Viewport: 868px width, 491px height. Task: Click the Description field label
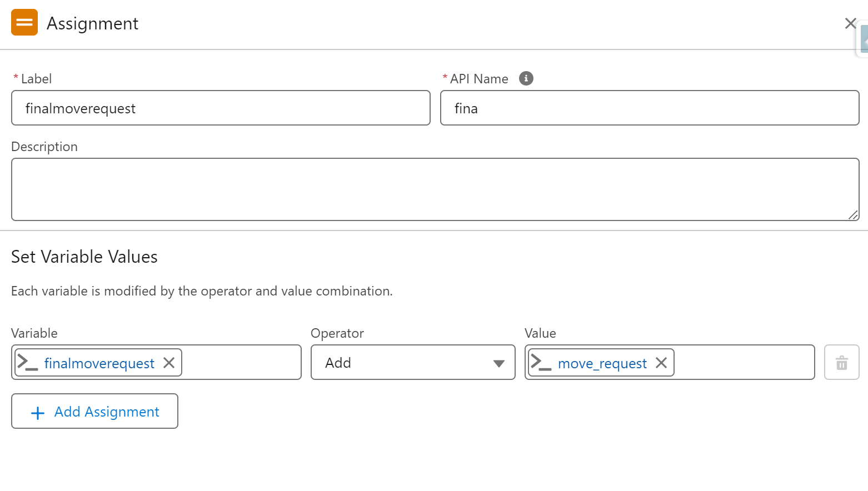point(44,147)
